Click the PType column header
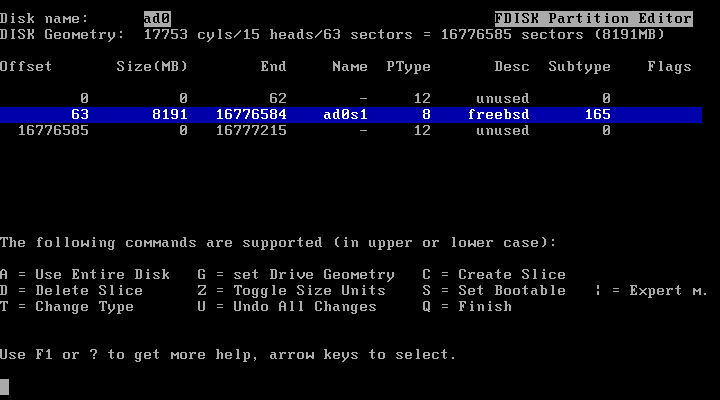The height and width of the screenshot is (400, 720). (408, 67)
